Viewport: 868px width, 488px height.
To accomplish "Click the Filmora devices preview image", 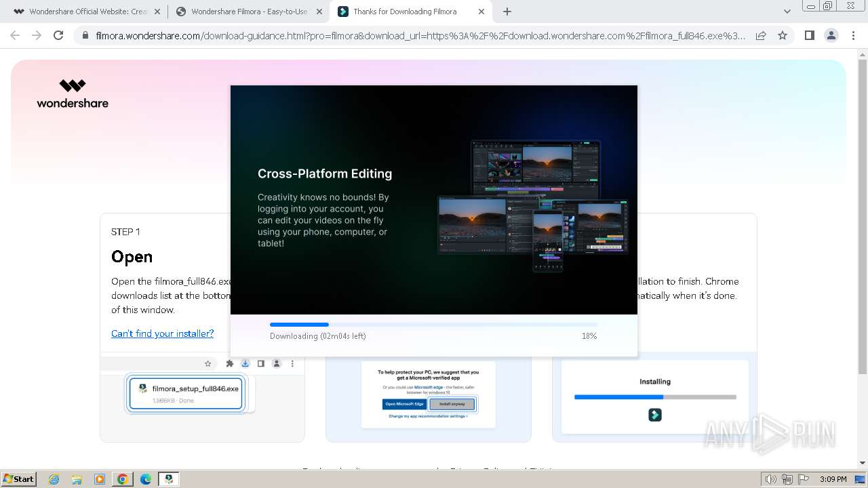I will click(x=533, y=205).
